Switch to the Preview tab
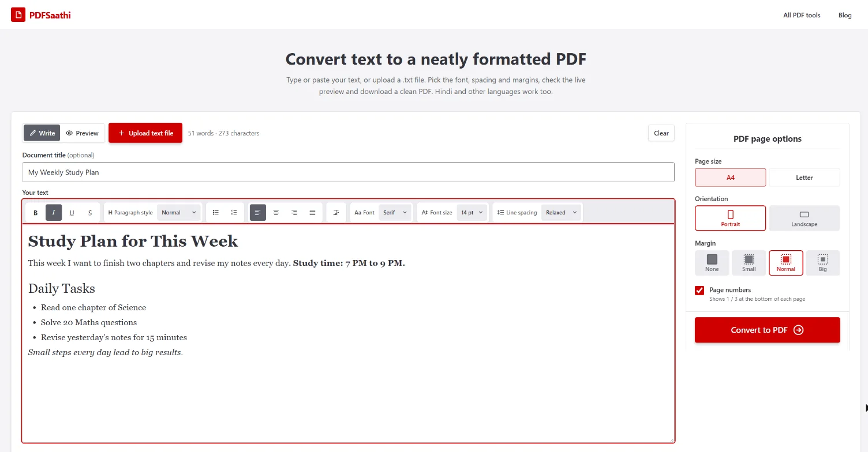The image size is (868, 452). pos(82,133)
